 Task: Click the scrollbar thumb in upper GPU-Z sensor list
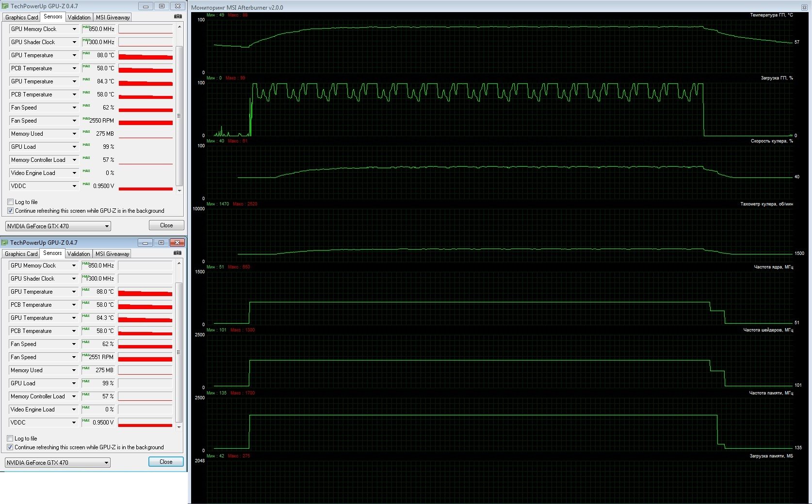179,115
